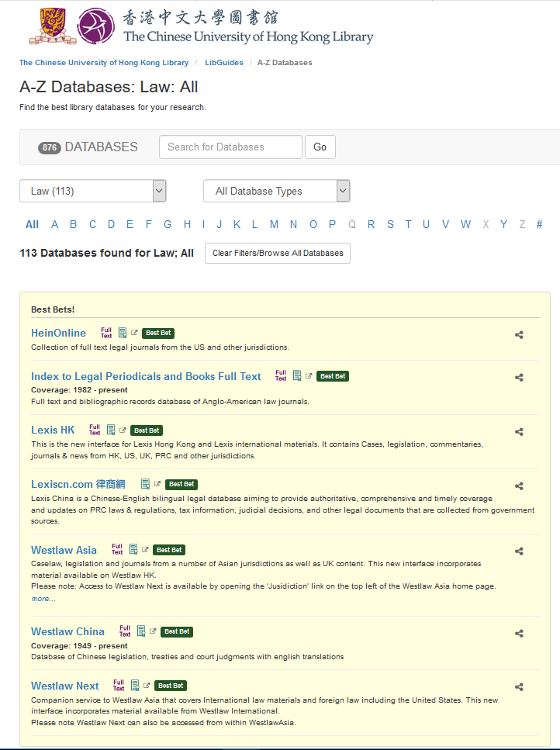
Task: Share the Westlaw Asia entry
Action: pos(519,551)
